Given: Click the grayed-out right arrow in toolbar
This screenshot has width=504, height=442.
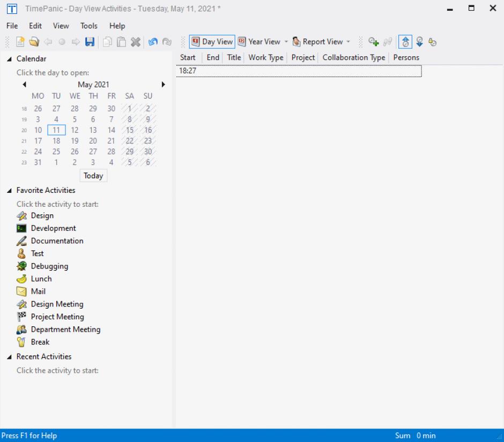Looking at the screenshot, I should [x=76, y=42].
